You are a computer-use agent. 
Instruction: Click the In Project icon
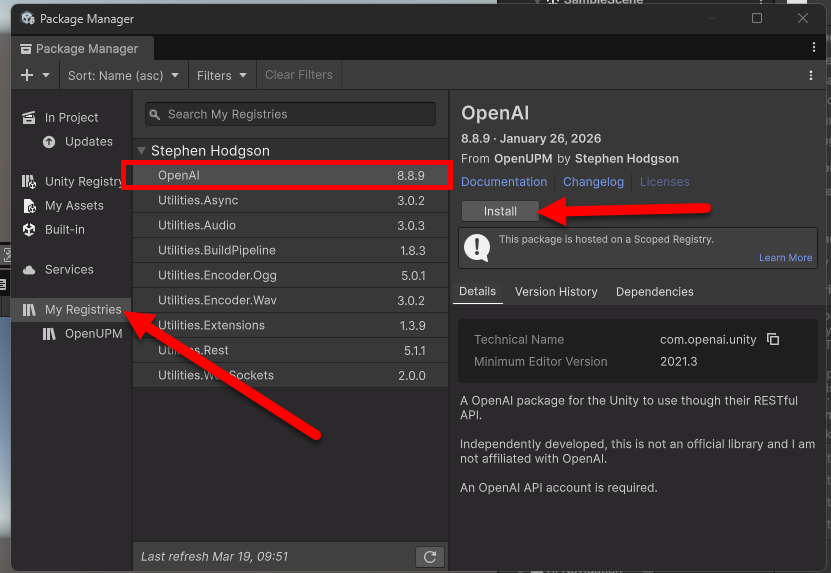(29, 118)
